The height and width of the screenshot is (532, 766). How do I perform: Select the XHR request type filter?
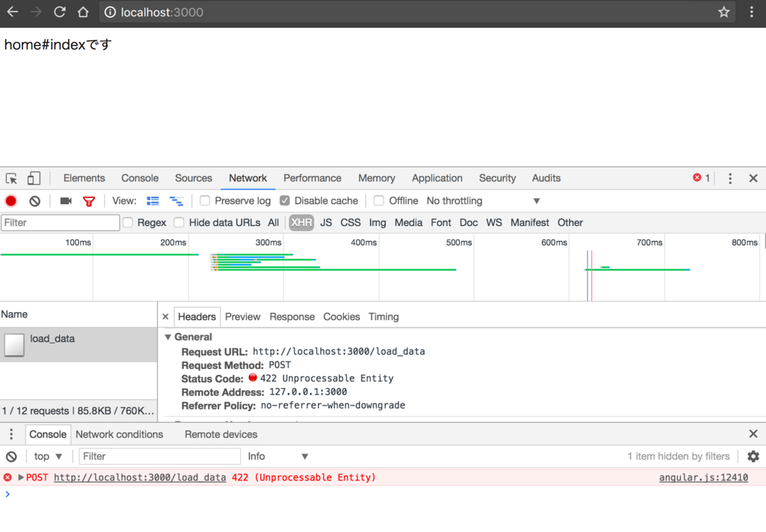301,223
